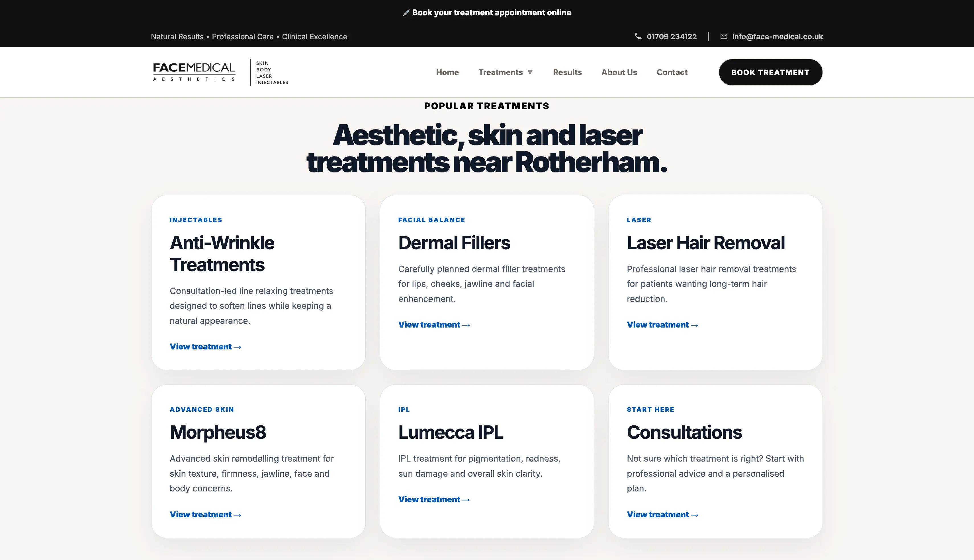Click the Lumecca IPL card title

pos(451,432)
